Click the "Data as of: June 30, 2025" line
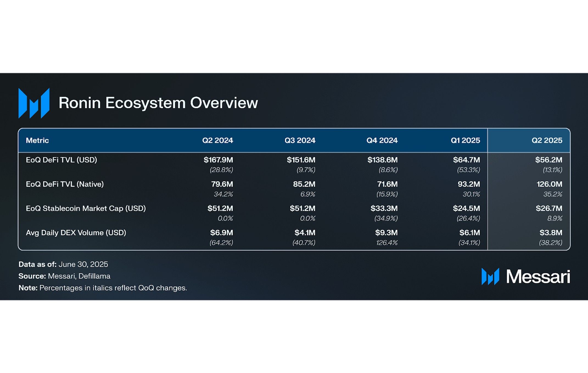588x373 pixels. point(63,264)
